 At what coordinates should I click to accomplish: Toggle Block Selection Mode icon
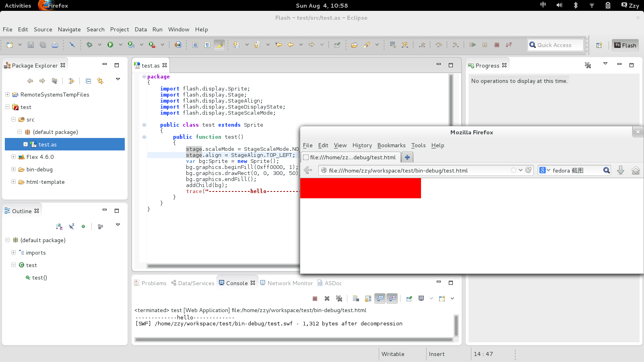pyautogui.click(x=195, y=45)
